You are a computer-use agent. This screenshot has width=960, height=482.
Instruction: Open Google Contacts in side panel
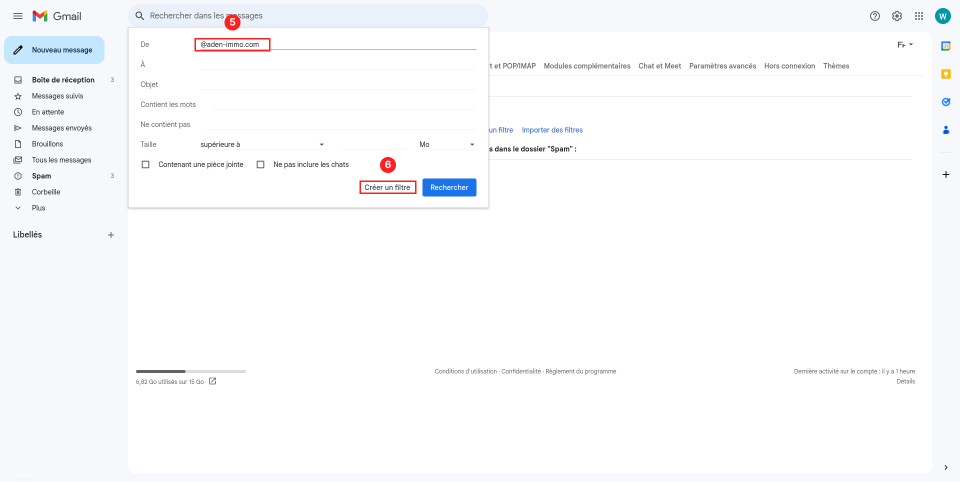[x=945, y=130]
